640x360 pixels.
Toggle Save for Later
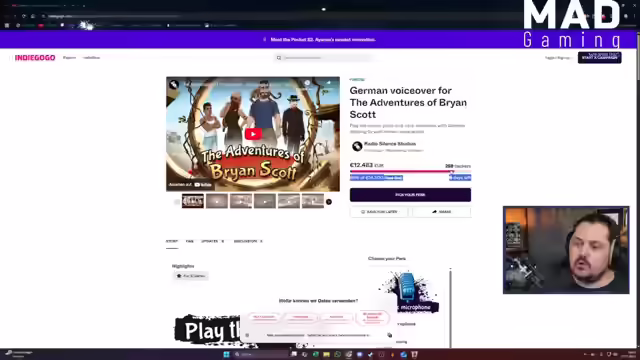379,212
